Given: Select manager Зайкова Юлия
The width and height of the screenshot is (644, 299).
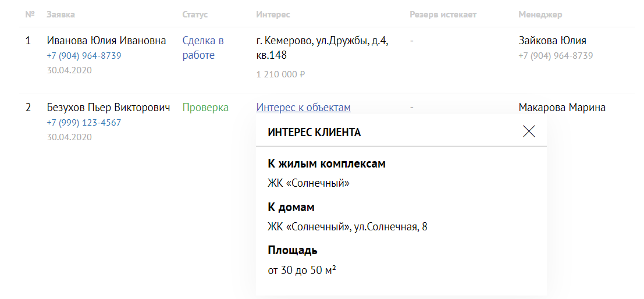Looking at the screenshot, I should click(553, 41).
